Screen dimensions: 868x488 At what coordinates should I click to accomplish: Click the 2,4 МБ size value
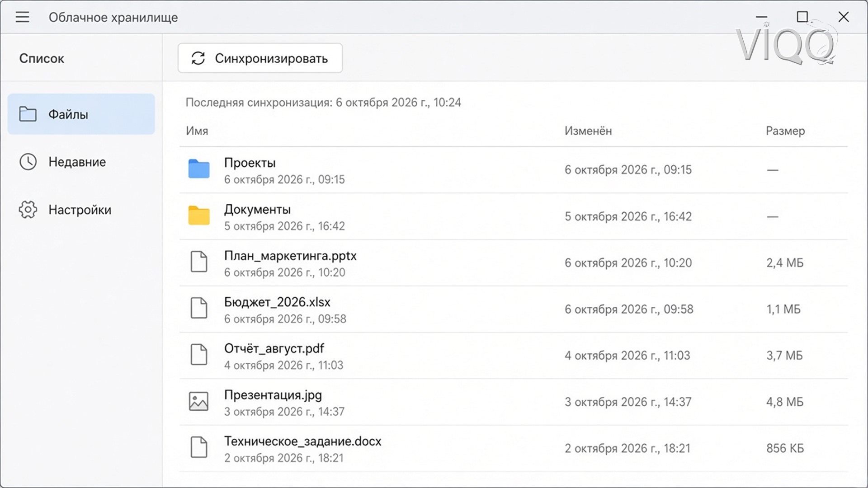point(785,263)
